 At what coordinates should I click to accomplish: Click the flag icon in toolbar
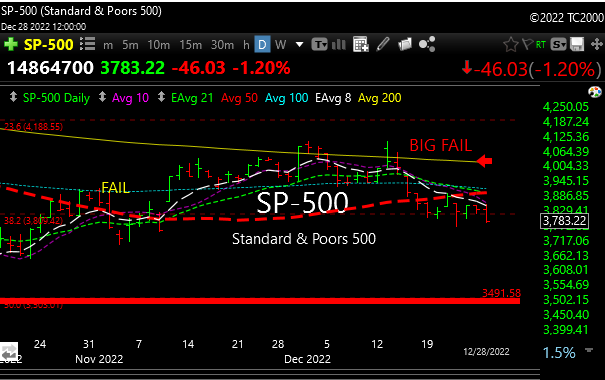[527, 44]
